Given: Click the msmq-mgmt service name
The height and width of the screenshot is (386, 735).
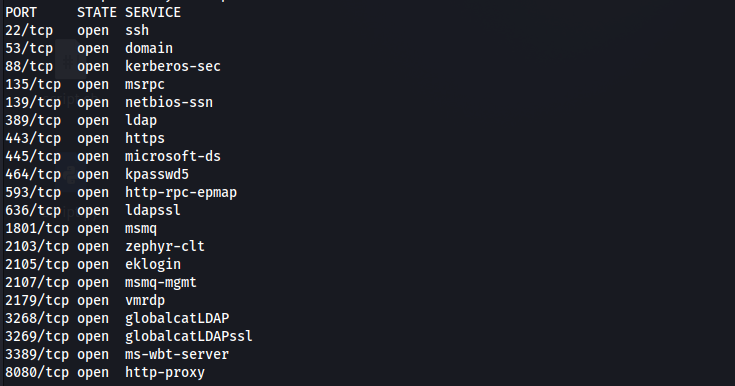Looking at the screenshot, I should 161,282.
